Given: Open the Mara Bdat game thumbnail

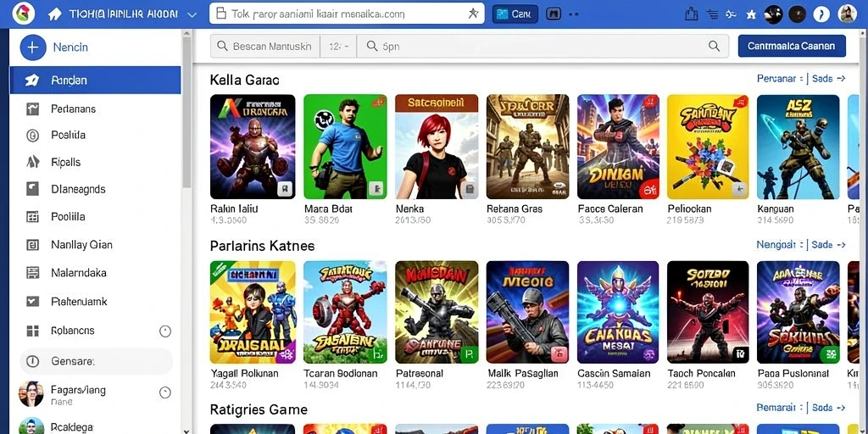Looking at the screenshot, I should point(346,147).
